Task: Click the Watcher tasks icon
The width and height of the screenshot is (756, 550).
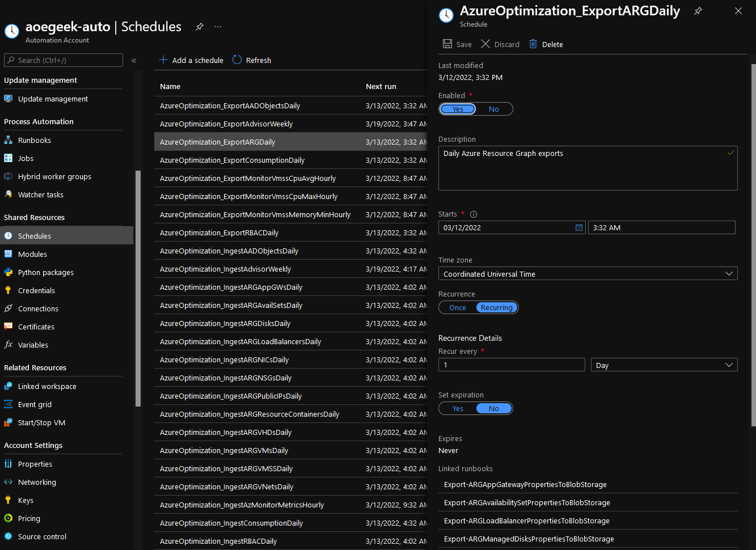Action: tap(9, 194)
